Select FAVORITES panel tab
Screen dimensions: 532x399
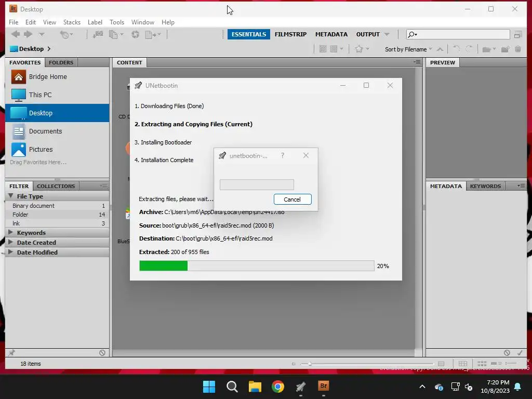click(x=25, y=62)
